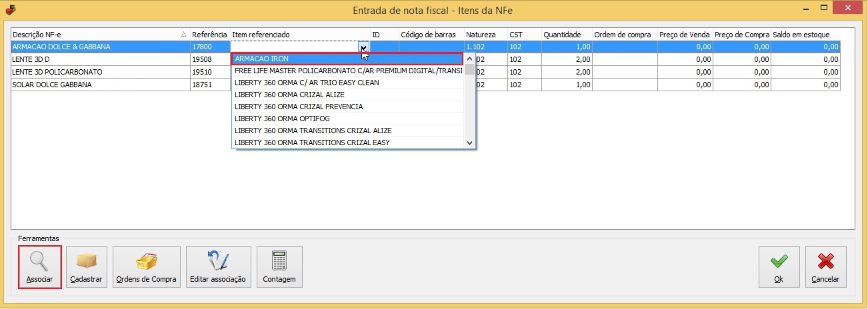868x309 pixels.
Task: Click dropdown list scroll-down arrow
Action: (x=469, y=143)
